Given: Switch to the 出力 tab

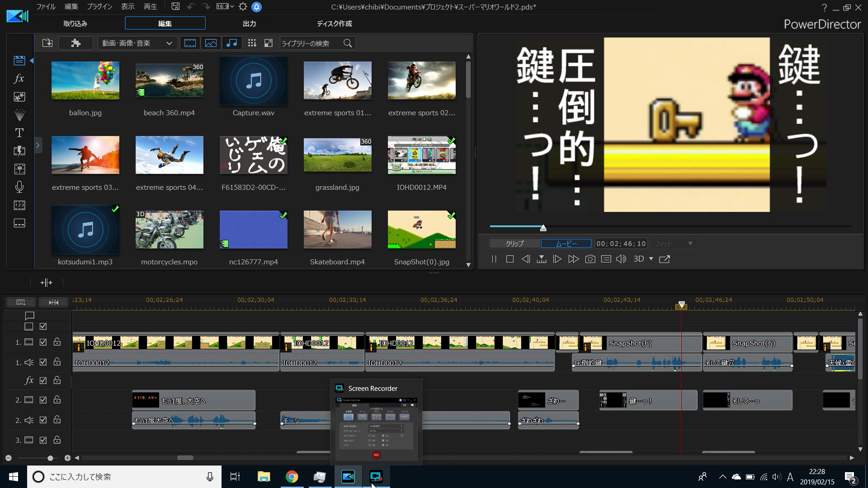Looking at the screenshot, I should [249, 23].
